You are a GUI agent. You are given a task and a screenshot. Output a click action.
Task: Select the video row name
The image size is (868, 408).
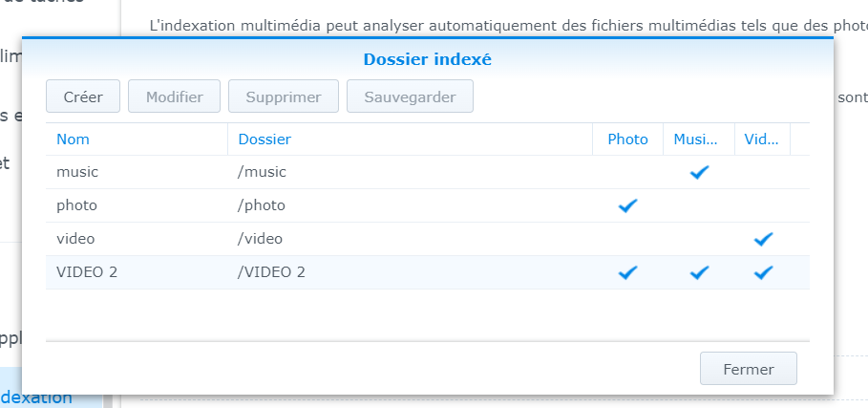(76, 239)
